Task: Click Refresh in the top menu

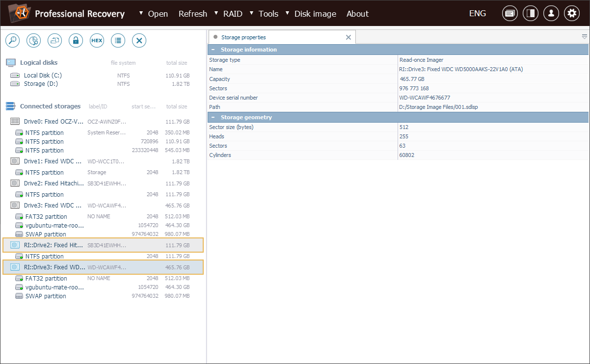Action: (x=193, y=14)
